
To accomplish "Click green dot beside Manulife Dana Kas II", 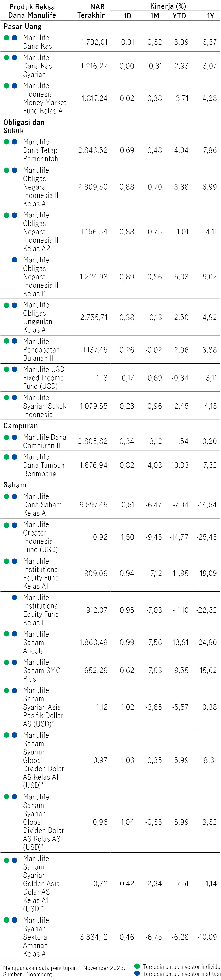I will point(6,38).
